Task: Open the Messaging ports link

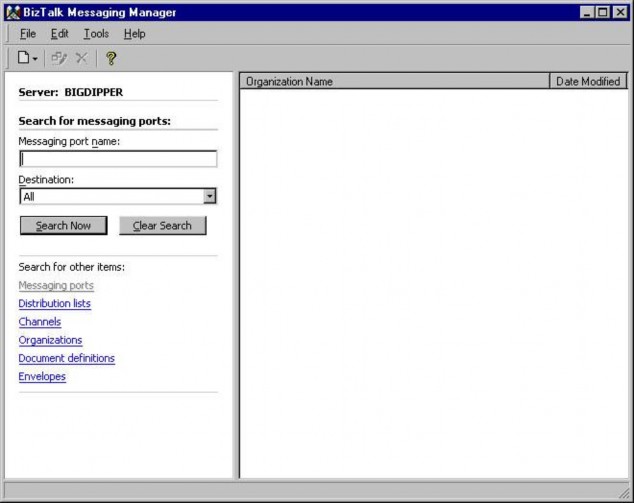Action: (x=56, y=285)
